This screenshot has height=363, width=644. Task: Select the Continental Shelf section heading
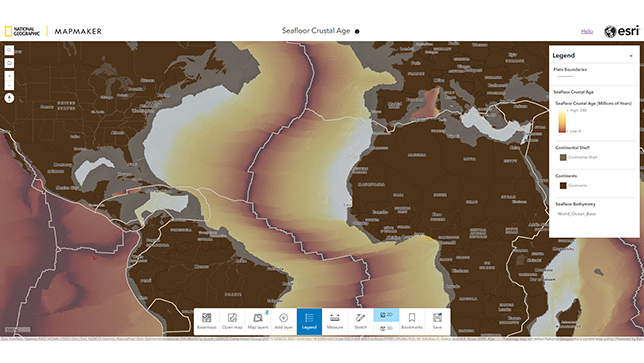point(573,147)
